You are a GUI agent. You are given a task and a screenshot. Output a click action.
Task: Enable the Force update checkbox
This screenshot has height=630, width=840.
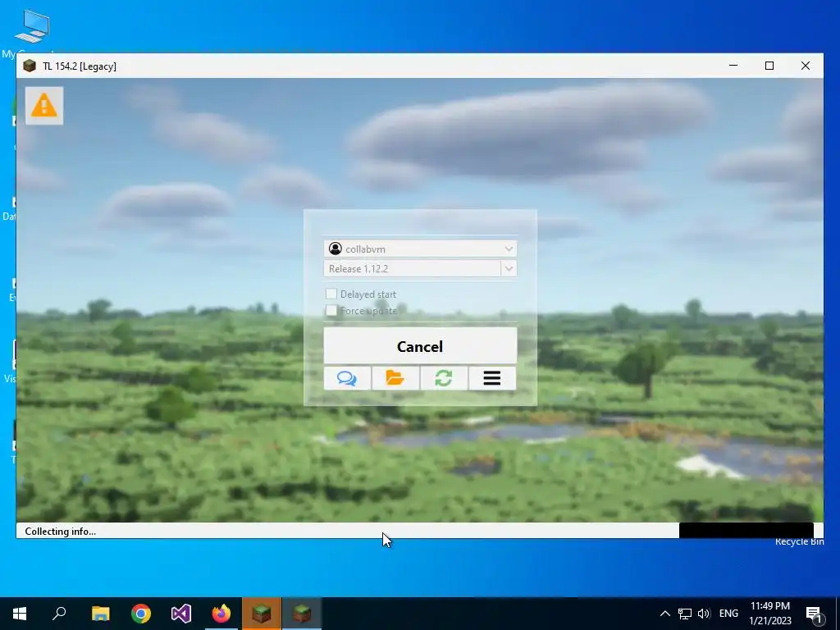[x=331, y=310]
